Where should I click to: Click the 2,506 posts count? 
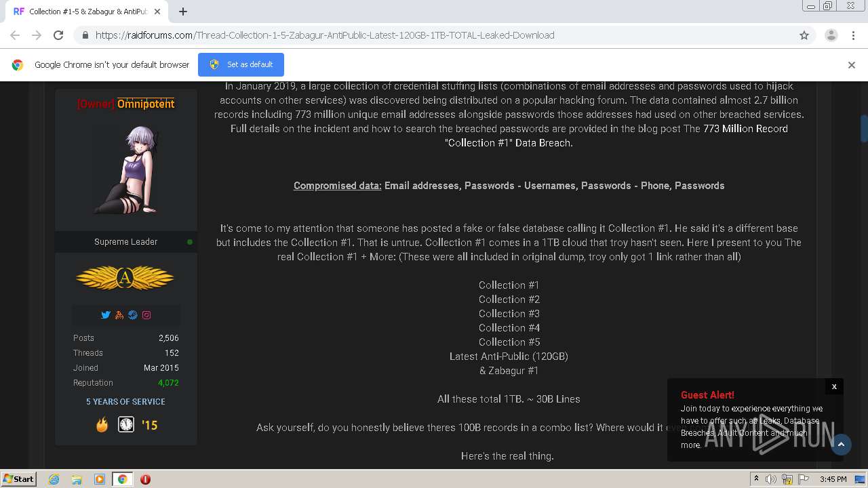click(168, 338)
